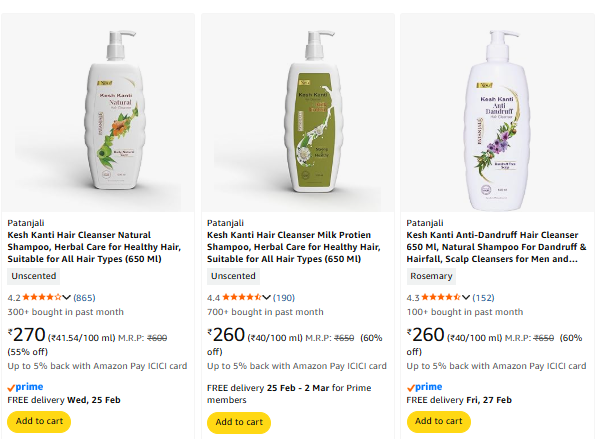Click star rating icons of Anti-Dandruff Cleanser
The height and width of the screenshot is (439, 602).
[441, 297]
